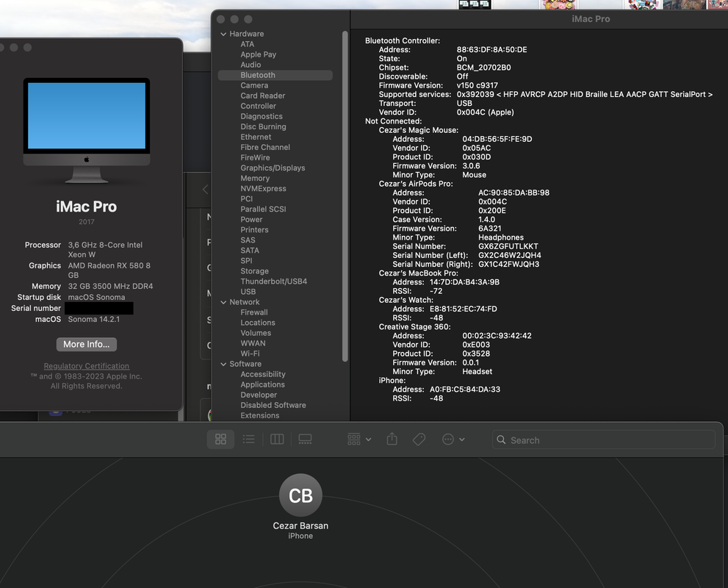
Task: Select Wi-Fi under Network
Action: coord(250,354)
